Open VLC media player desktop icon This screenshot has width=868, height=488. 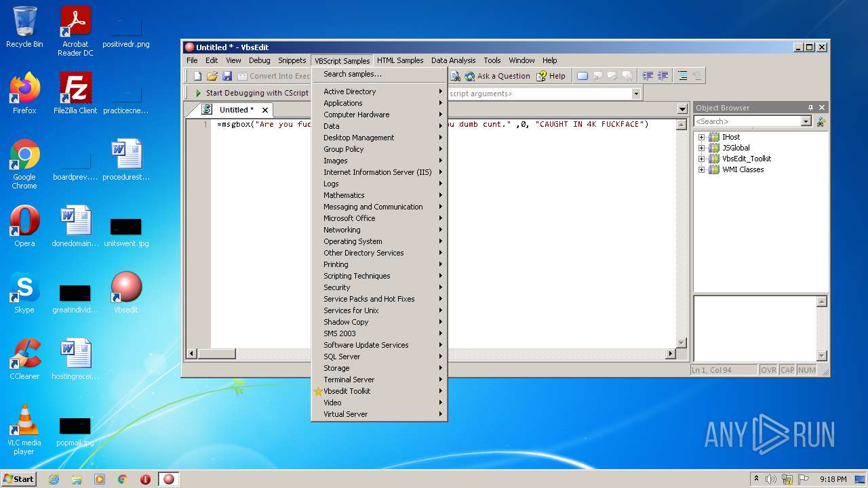(24, 430)
